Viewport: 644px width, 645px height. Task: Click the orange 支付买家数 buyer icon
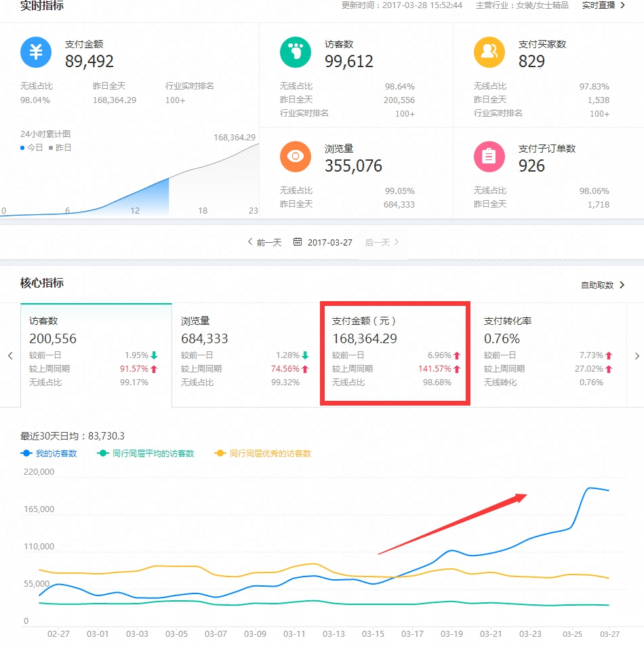point(489,52)
